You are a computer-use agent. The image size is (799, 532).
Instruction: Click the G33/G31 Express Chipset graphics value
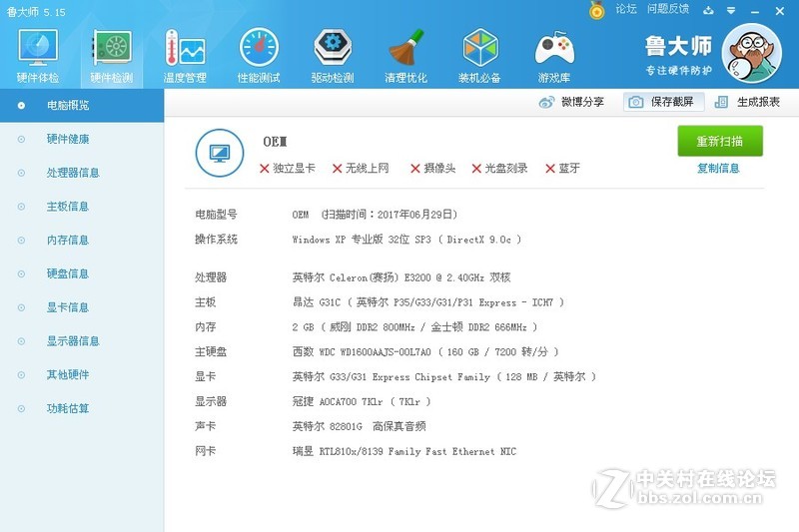click(x=443, y=376)
